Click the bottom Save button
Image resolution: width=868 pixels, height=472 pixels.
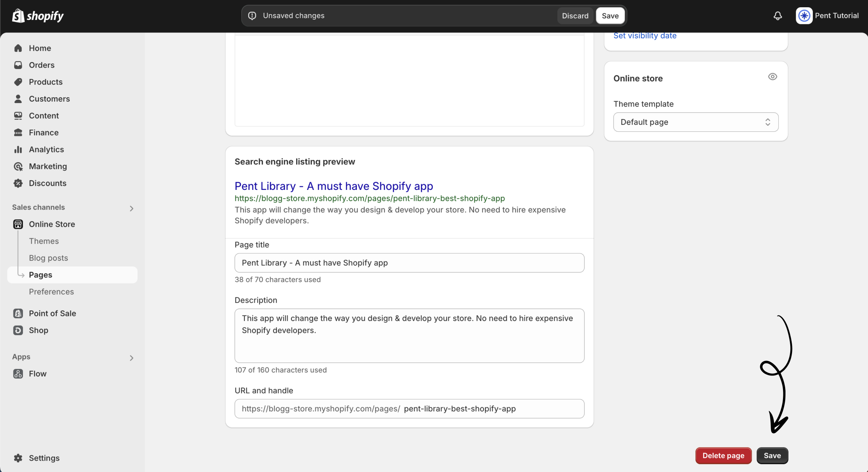(772, 456)
